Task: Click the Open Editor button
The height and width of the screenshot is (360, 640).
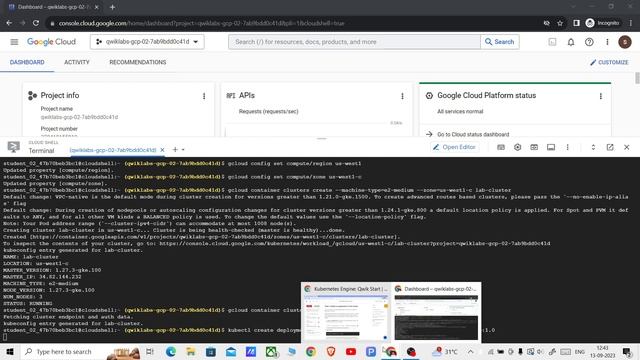Action: pos(454,147)
